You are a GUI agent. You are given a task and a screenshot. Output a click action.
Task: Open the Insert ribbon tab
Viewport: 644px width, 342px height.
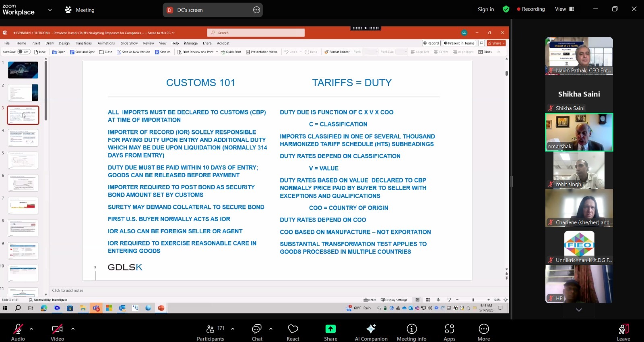36,43
